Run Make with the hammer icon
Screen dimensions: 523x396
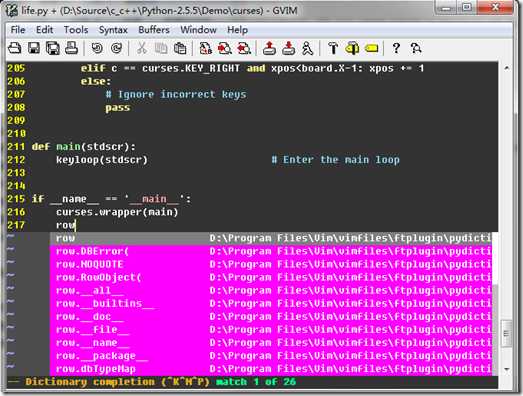pos(333,48)
